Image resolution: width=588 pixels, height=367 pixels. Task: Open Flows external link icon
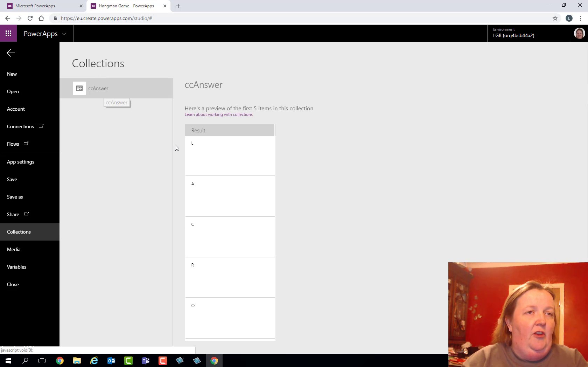point(26,144)
